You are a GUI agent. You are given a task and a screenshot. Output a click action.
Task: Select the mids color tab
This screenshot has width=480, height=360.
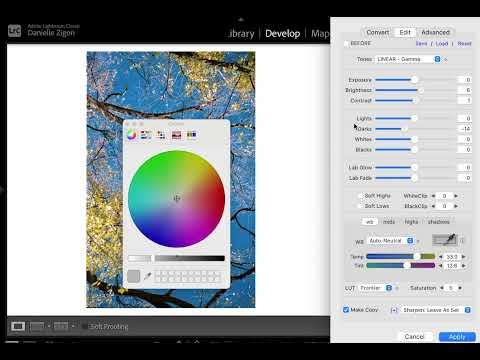coord(389,222)
